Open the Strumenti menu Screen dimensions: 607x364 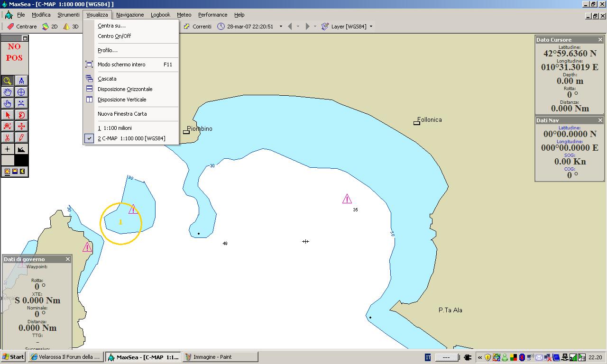point(69,15)
